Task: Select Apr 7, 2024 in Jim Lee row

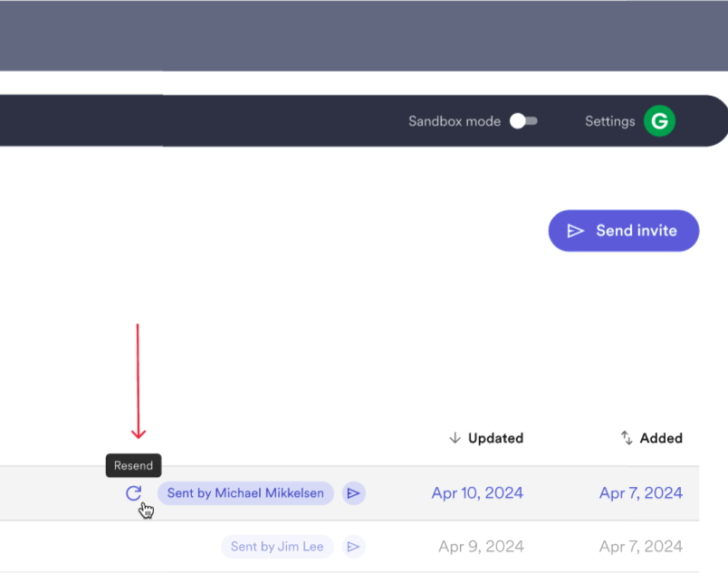Action: coord(641,547)
